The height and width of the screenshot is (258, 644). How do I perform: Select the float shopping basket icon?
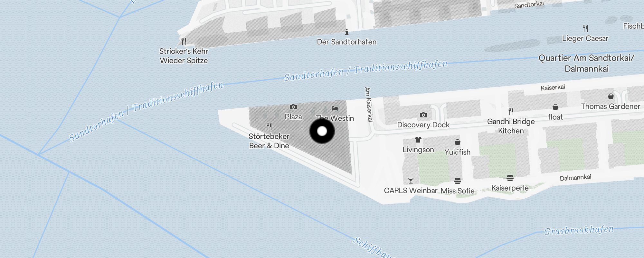coord(555,107)
